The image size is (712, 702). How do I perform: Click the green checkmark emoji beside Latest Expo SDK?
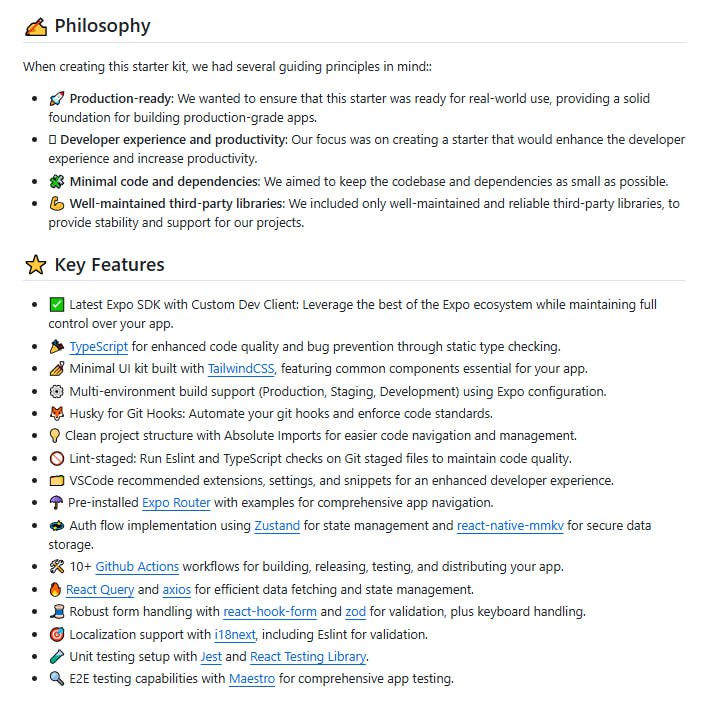57,305
